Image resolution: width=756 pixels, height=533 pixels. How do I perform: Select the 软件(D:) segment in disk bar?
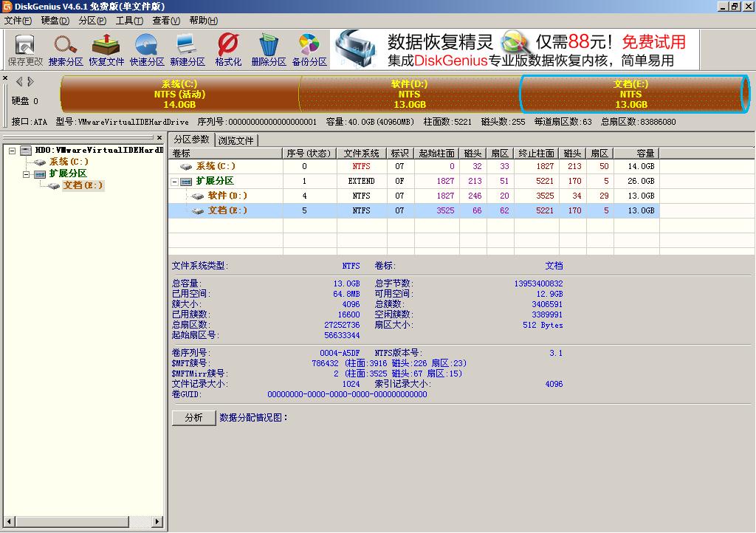click(x=409, y=94)
